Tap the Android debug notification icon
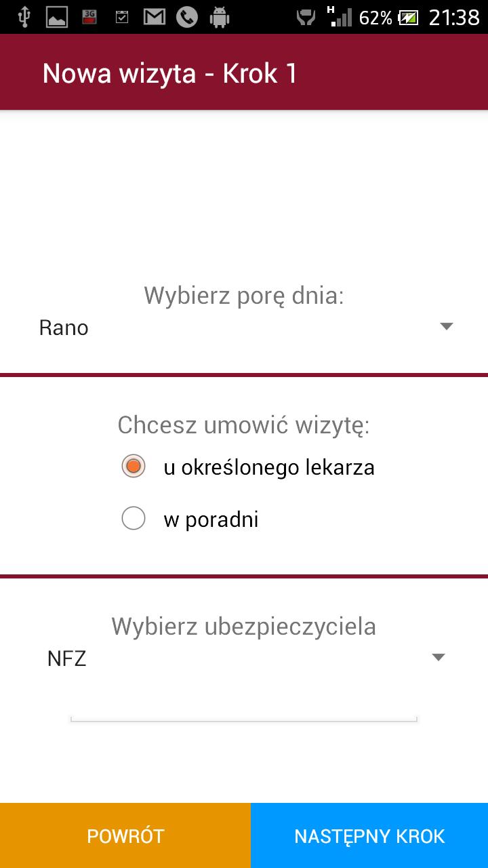Viewport: 488px width, 868px height. tap(220, 17)
